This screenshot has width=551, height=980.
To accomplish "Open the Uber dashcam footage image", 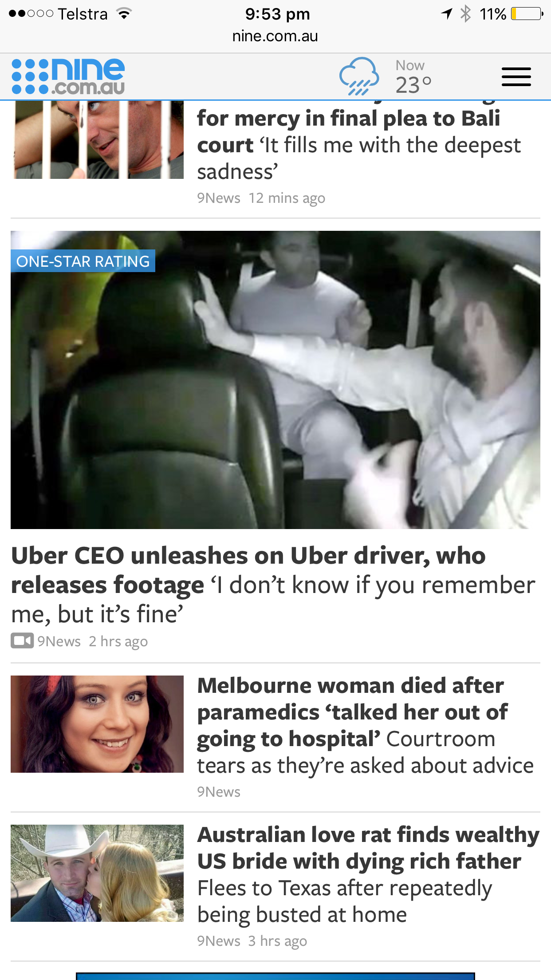I will (x=275, y=380).
